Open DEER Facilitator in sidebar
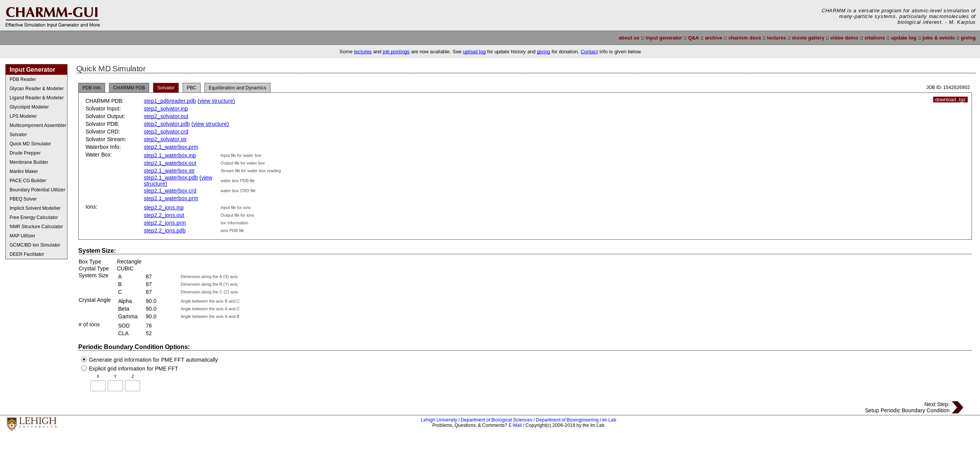Screen dimensions: 980x456 click(x=27, y=254)
